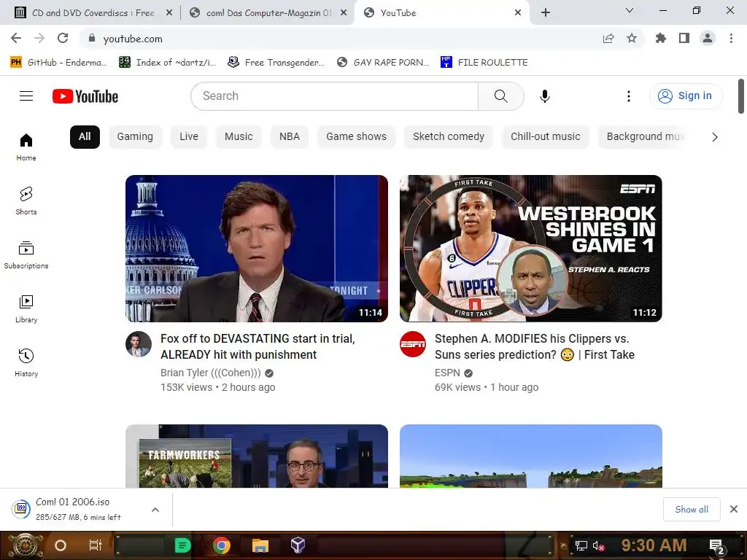Open VirtualBox cube icon in taskbar

coord(298,545)
